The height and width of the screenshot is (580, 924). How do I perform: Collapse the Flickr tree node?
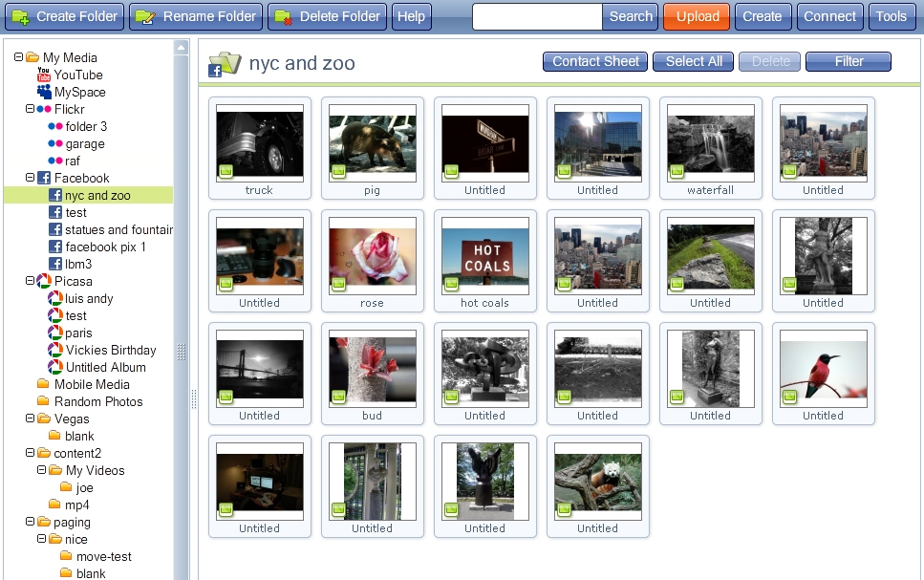(x=30, y=109)
